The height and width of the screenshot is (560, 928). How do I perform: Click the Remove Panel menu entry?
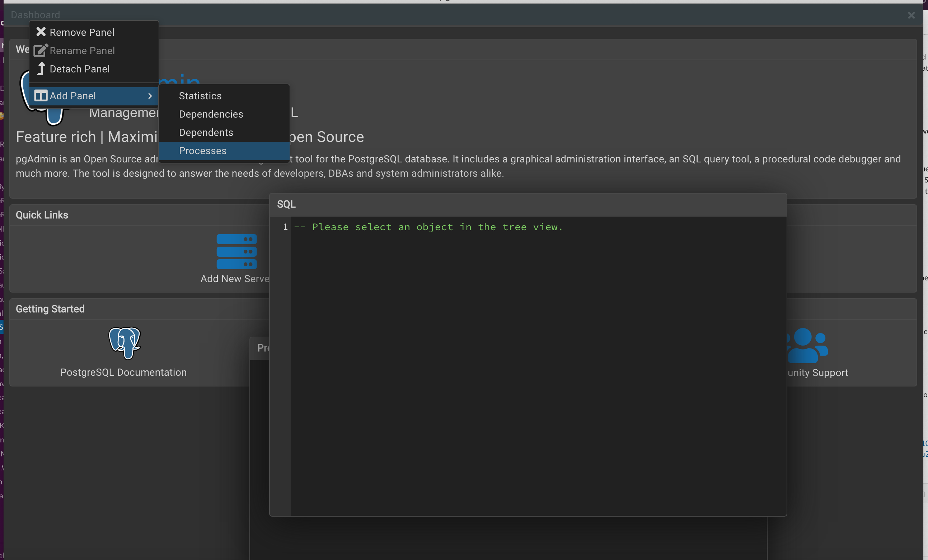tap(82, 32)
